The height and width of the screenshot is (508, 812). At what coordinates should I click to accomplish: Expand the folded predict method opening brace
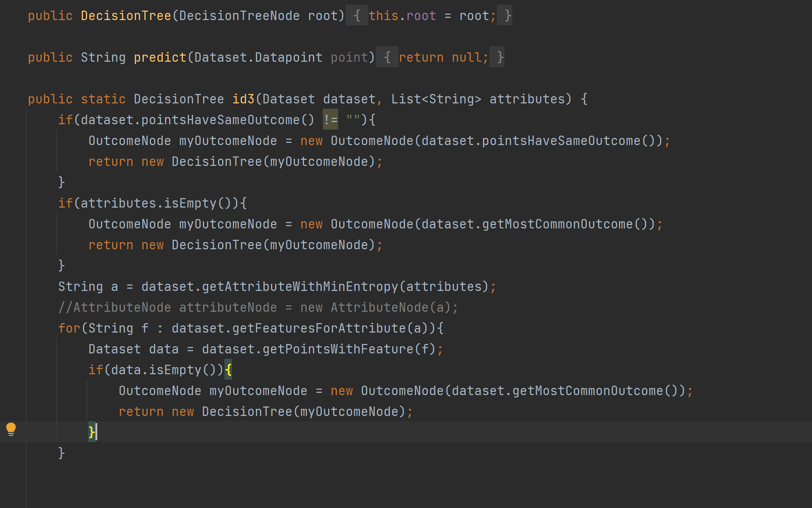pos(387,57)
